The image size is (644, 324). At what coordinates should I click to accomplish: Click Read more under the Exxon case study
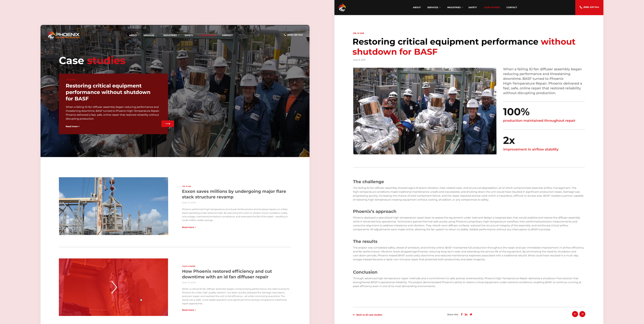click(189, 227)
